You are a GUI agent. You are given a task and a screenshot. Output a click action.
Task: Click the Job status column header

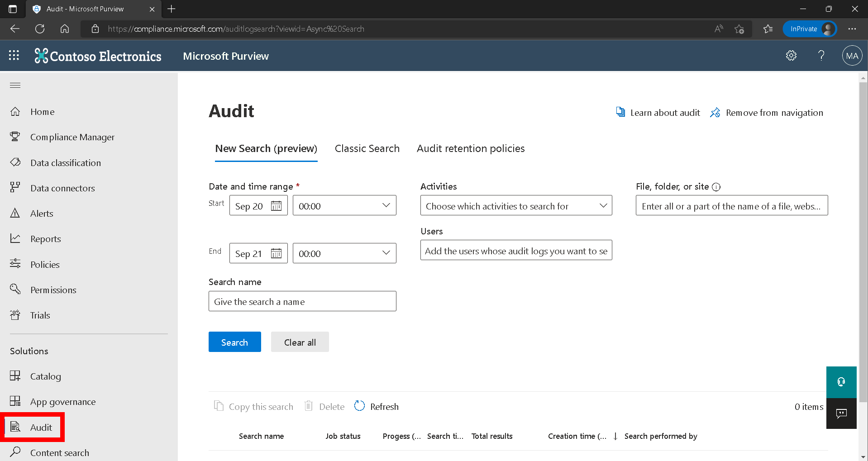pos(343,436)
